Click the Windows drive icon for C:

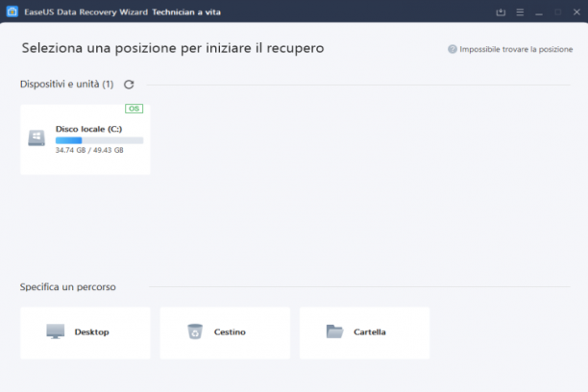[37, 138]
